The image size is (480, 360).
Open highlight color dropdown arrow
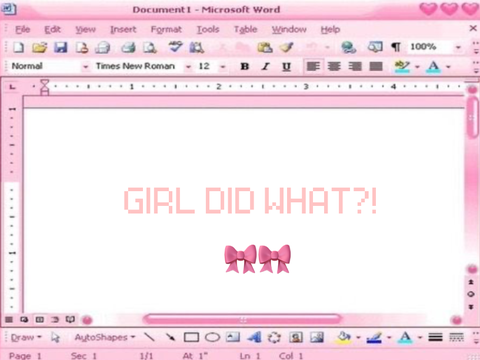click(417, 67)
